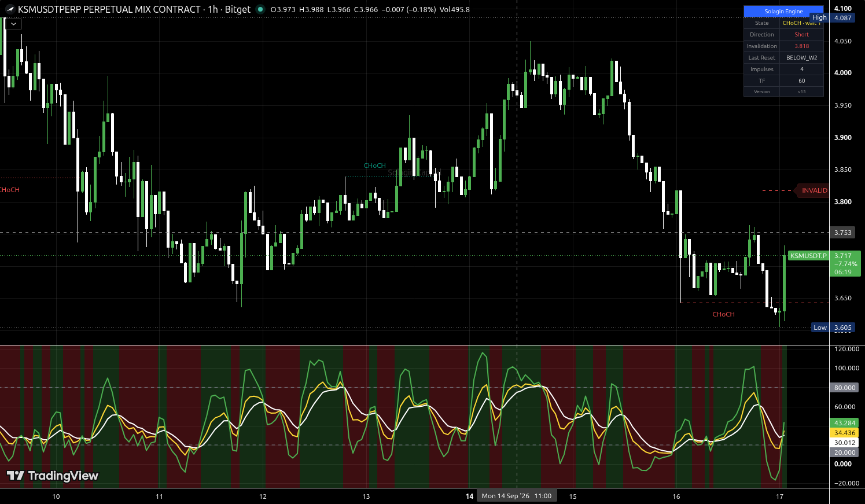Click the State label in table

[x=761, y=23]
